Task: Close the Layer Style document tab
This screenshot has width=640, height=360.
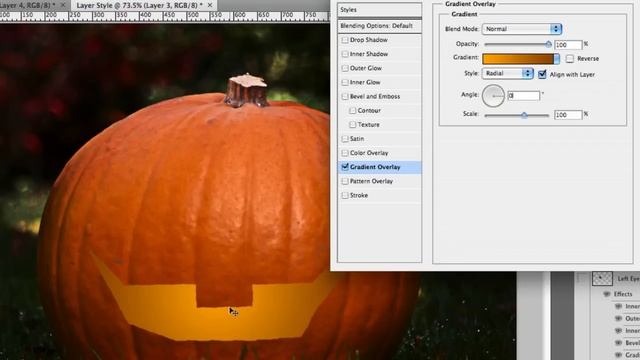Action: (x=210, y=5)
